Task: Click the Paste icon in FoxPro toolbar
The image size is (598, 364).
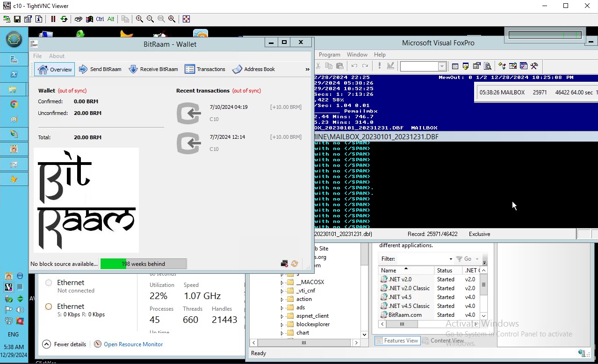Action: coord(340,66)
